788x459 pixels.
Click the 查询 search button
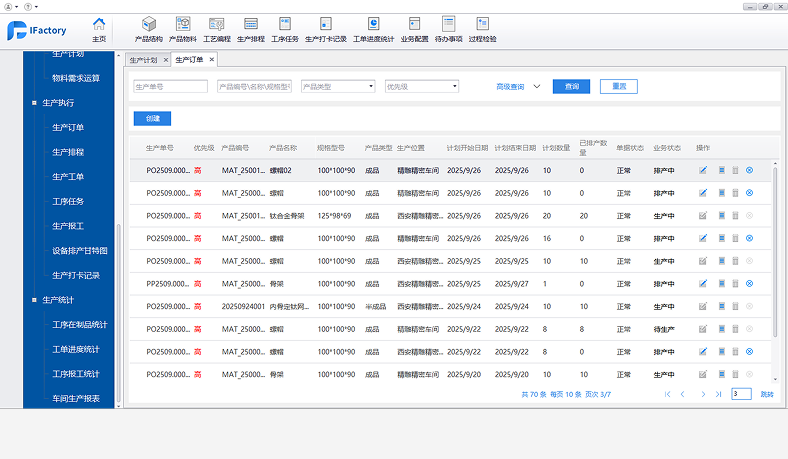pyautogui.click(x=571, y=86)
